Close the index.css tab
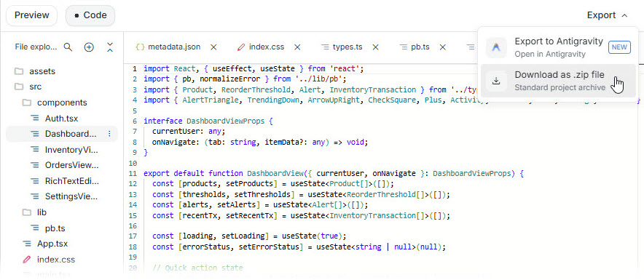Viewport: 644px width, 280px height. (297, 47)
